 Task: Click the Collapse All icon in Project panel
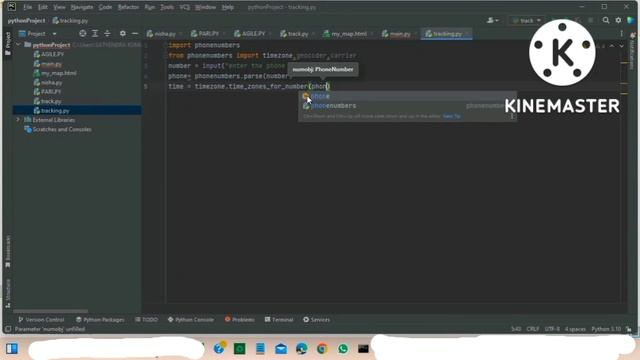(107, 33)
